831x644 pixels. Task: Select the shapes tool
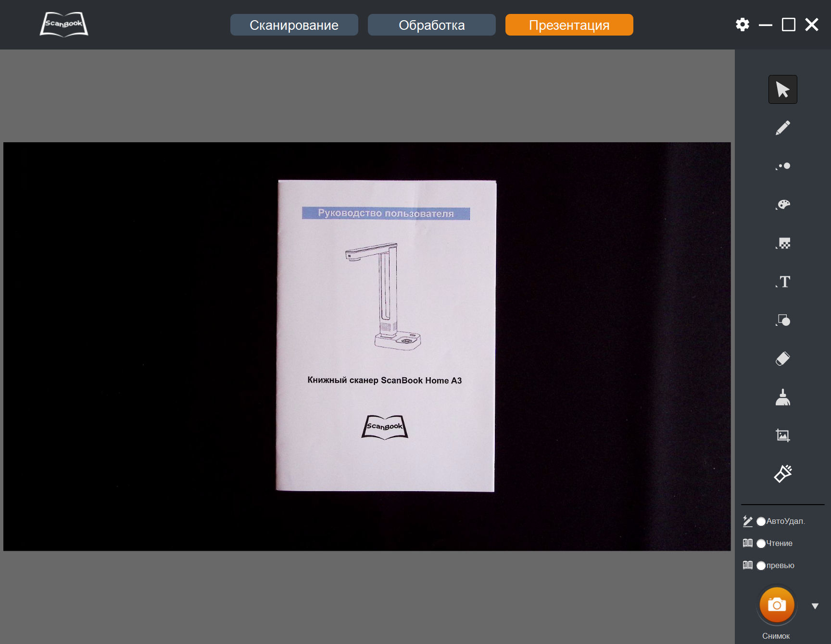[x=782, y=320]
